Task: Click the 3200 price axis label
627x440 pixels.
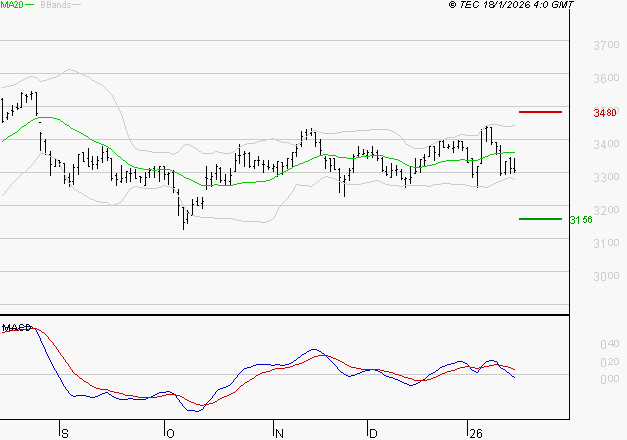Action: point(606,210)
